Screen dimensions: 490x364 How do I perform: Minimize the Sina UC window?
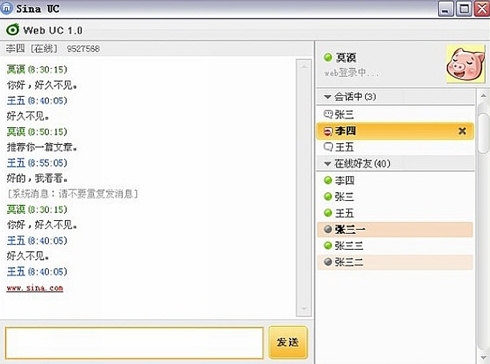pos(446,9)
